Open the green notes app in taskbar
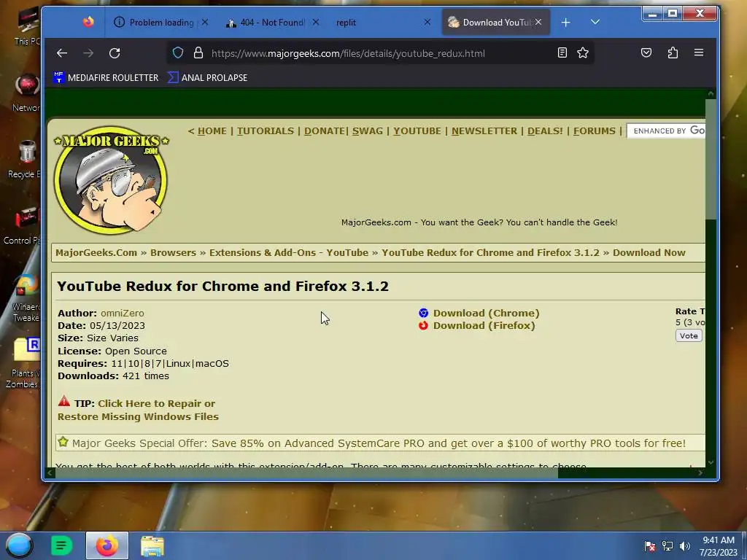 click(x=61, y=545)
